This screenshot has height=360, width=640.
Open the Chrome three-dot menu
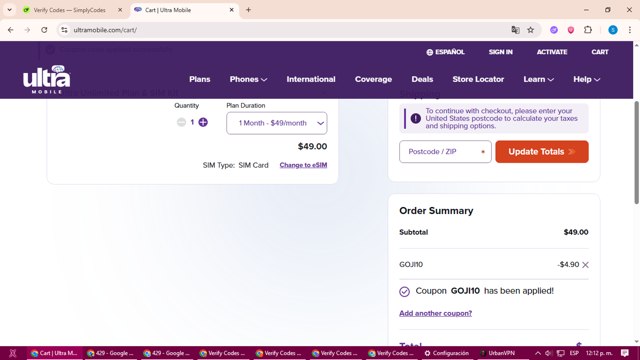coord(630,30)
